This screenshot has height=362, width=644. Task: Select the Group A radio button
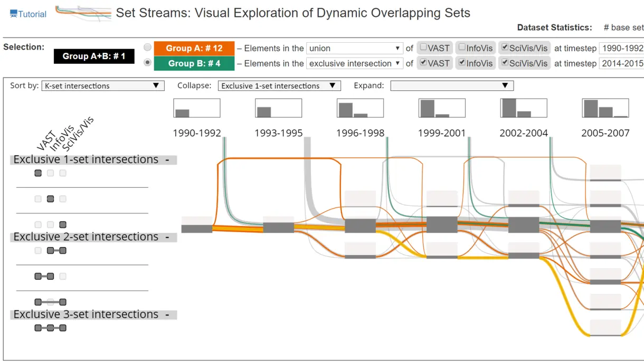pyautogui.click(x=147, y=47)
